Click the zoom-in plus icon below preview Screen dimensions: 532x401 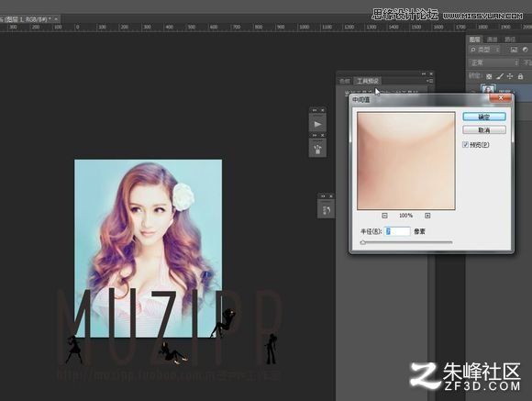click(x=427, y=216)
